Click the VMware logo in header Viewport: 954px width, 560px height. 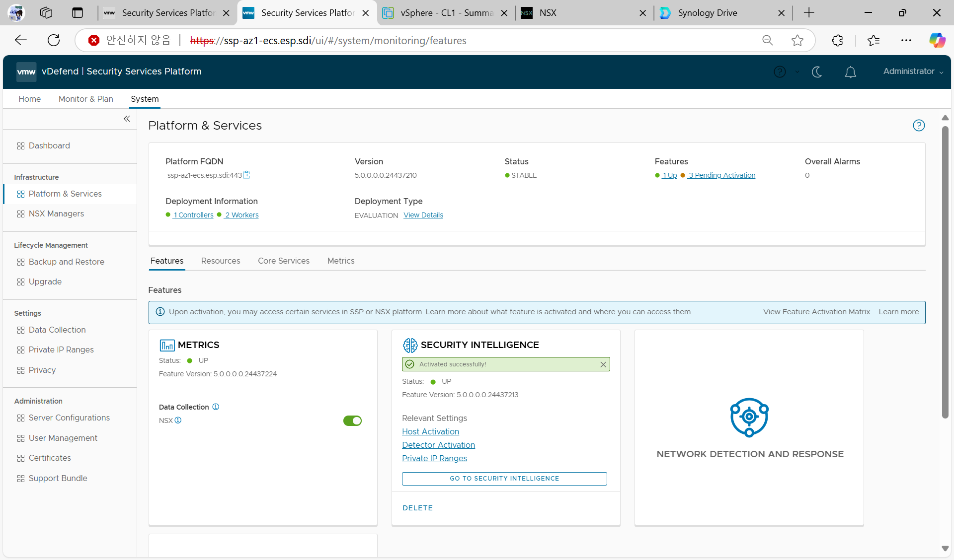[x=26, y=71]
